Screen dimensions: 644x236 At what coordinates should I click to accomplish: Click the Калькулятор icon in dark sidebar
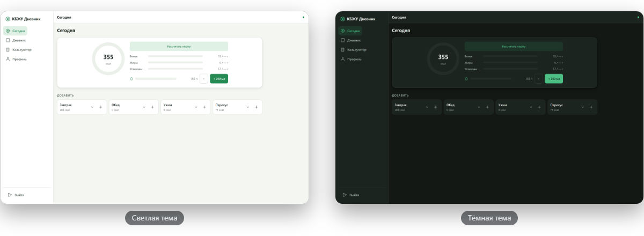coord(342,49)
